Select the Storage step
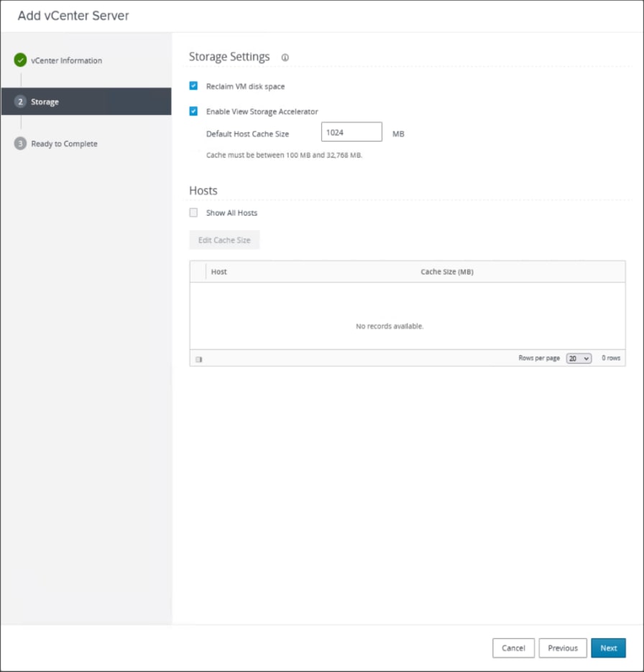Image resolution: width=644 pixels, height=672 pixels. pos(86,101)
